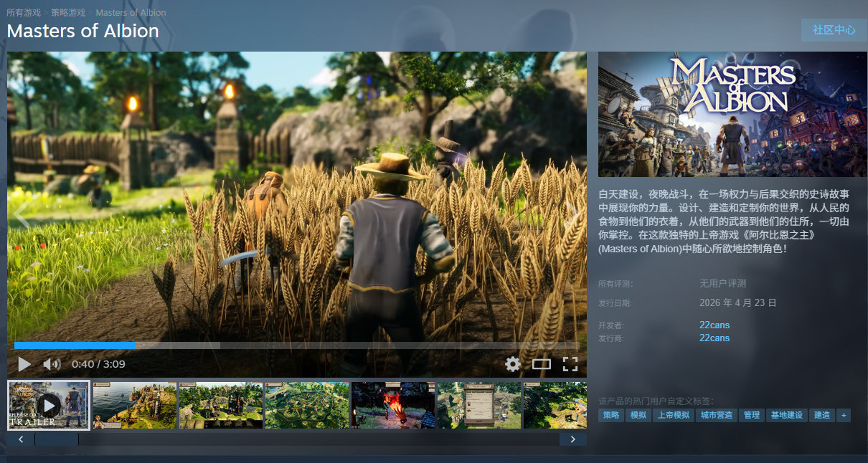Viewport: 868px width, 463px height.
Task: Select the hex-map screenshot thumbnail
Action: pos(306,405)
